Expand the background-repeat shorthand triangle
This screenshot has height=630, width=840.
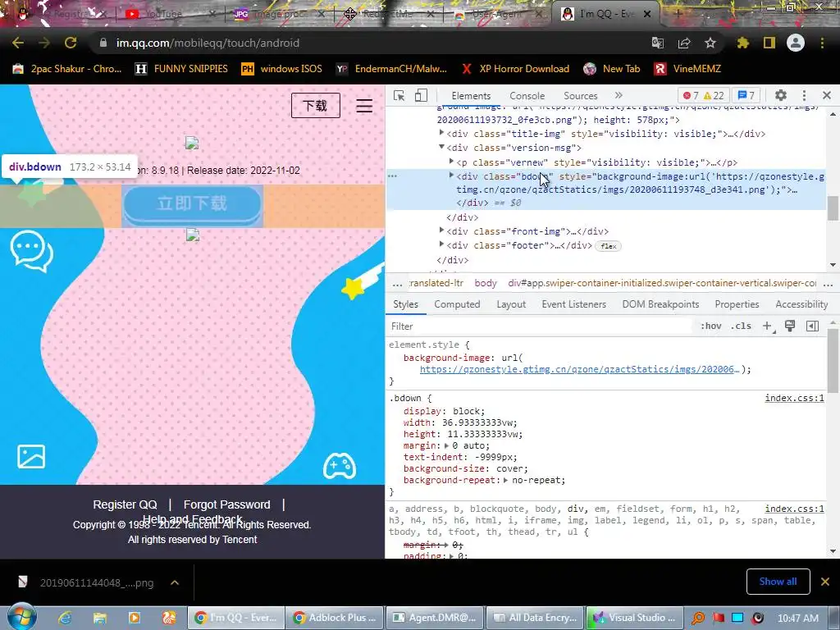(505, 480)
